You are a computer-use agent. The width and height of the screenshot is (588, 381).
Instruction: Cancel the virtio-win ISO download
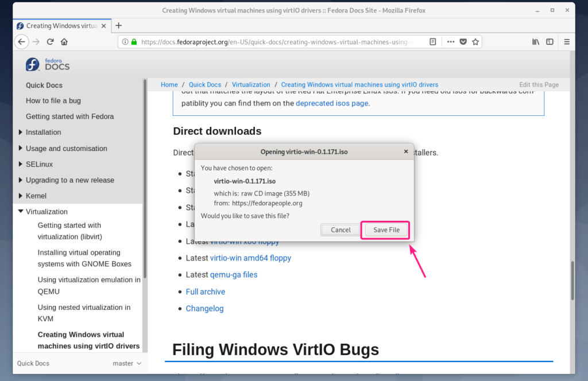click(x=341, y=230)
